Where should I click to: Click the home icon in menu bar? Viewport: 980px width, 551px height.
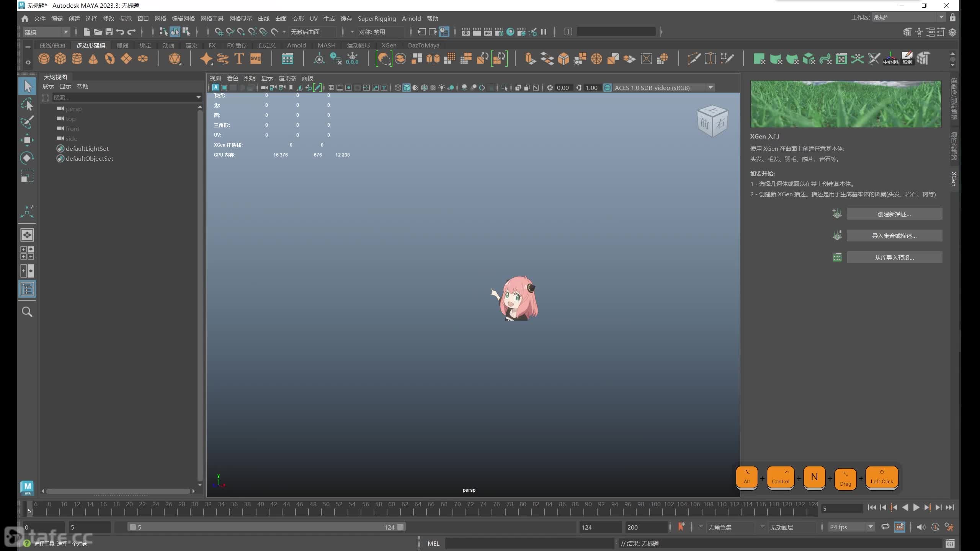point(25,18)
